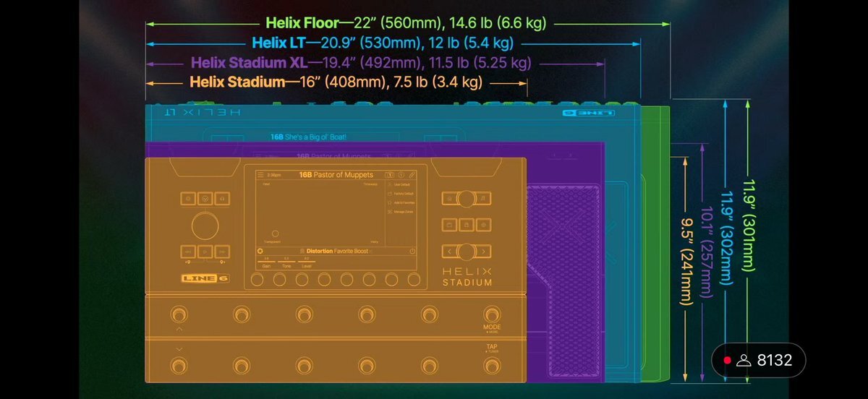Click the headphones button above the large knob
The height and width of the screenshot is (399, 868).
point(223,199)
